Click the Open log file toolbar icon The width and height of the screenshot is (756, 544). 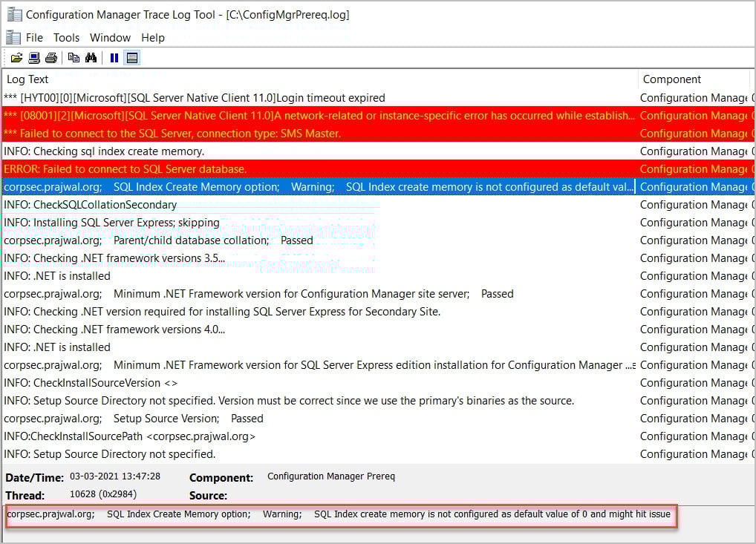click(16, 59)
